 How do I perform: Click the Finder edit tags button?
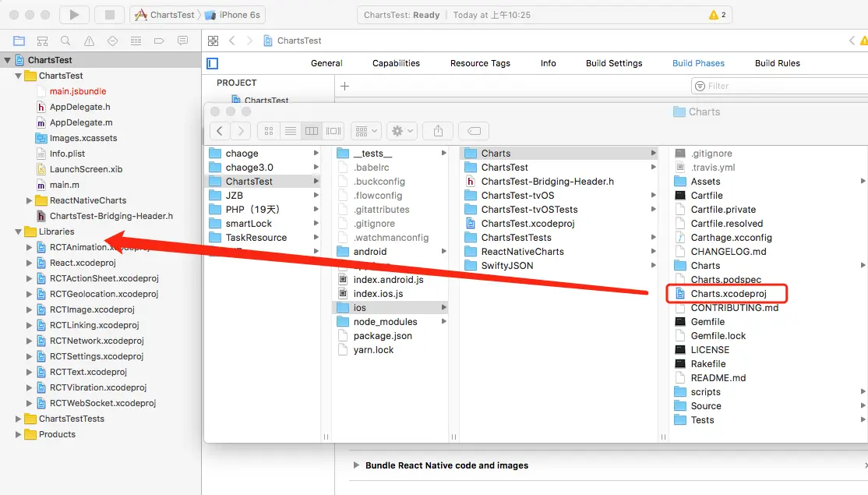475,131
